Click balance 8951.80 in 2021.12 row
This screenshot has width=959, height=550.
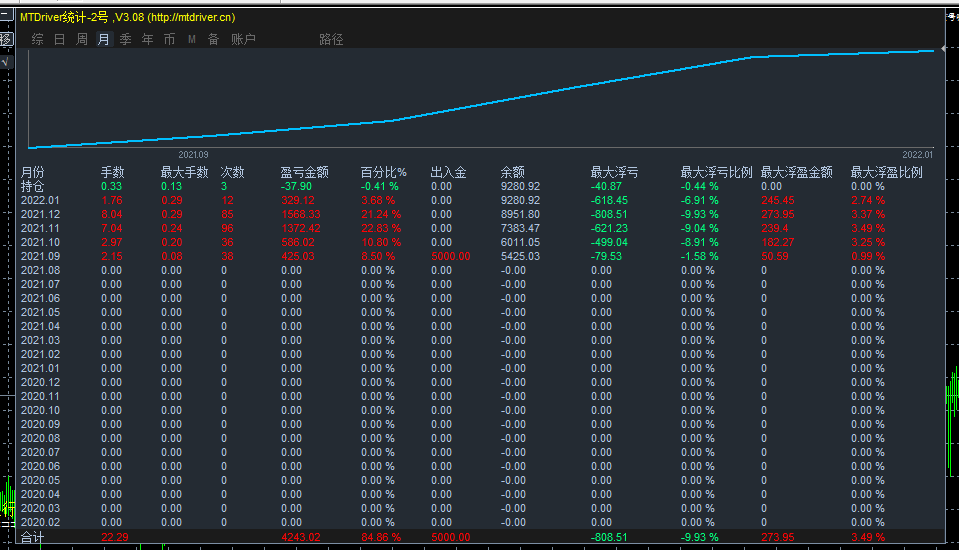tap(520, 214)
